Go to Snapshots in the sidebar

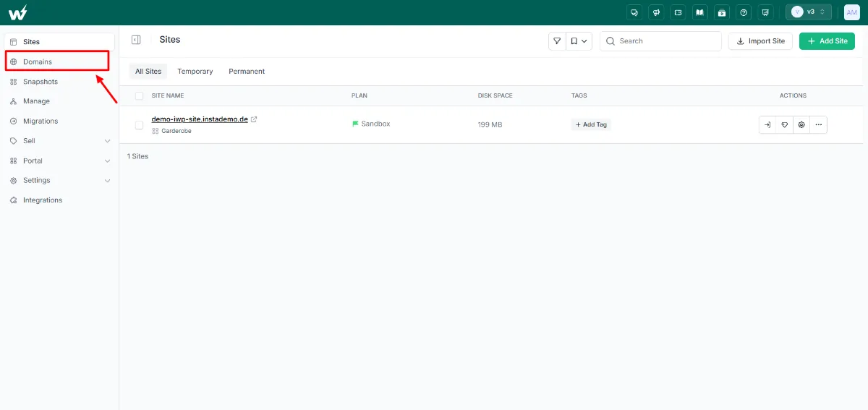[59, 82]
